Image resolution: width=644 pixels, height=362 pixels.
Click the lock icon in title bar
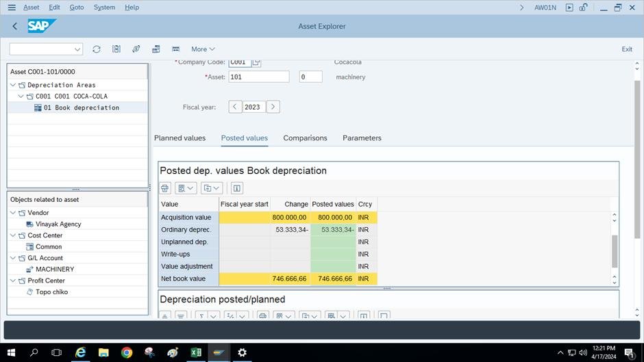coord(583,8)
